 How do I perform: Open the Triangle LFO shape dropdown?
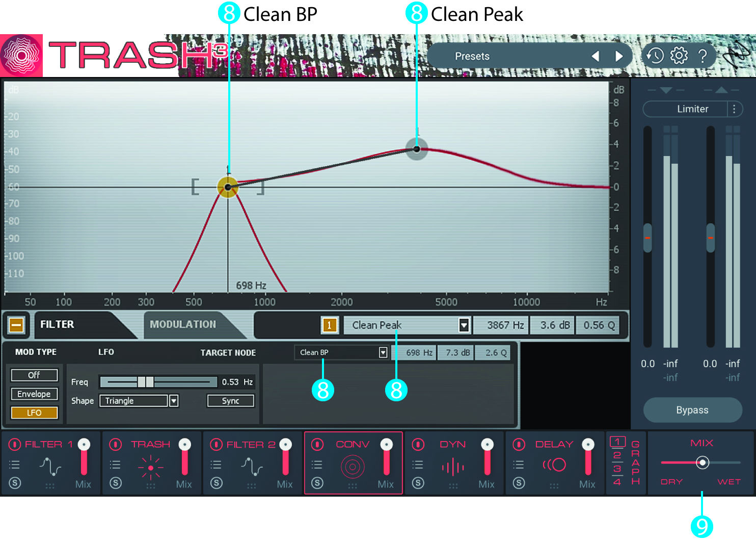coord(174,401)
